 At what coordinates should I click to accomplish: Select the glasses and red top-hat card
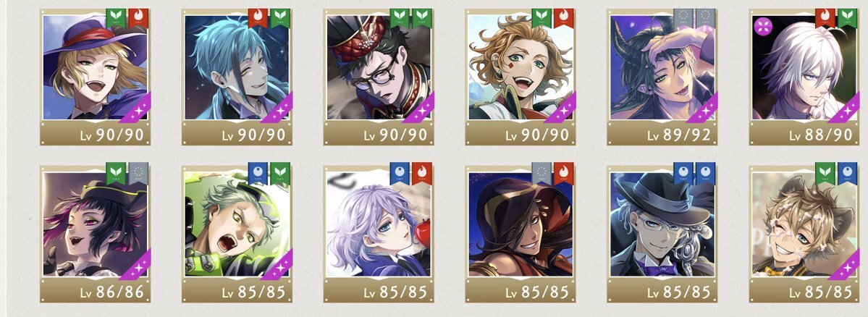click(379, 77)
